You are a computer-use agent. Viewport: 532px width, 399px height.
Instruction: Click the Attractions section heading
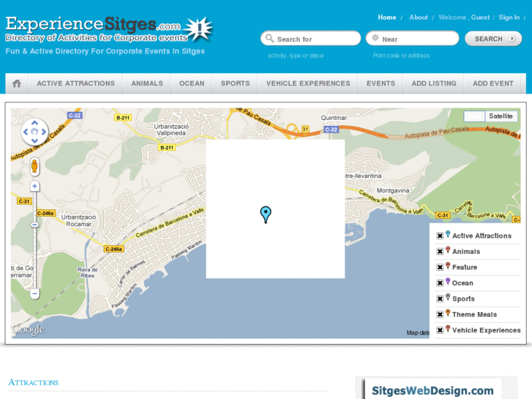coord(33,382)
